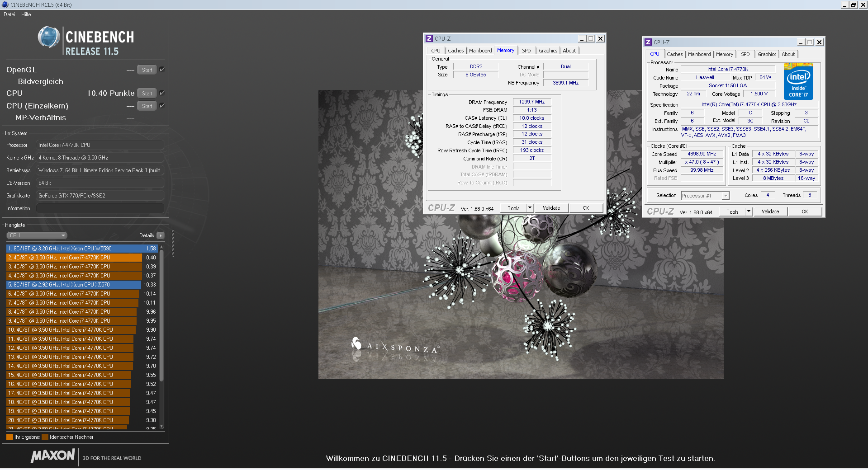
Task: Minimize the right CPU-Z window
Action: (801, 42)
